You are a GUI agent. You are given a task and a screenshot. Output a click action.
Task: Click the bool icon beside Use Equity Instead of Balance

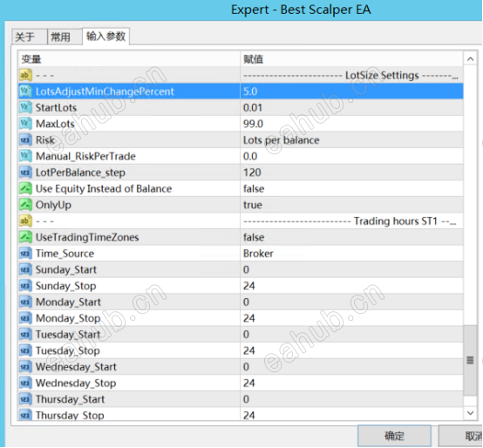(x=25, y=188)
